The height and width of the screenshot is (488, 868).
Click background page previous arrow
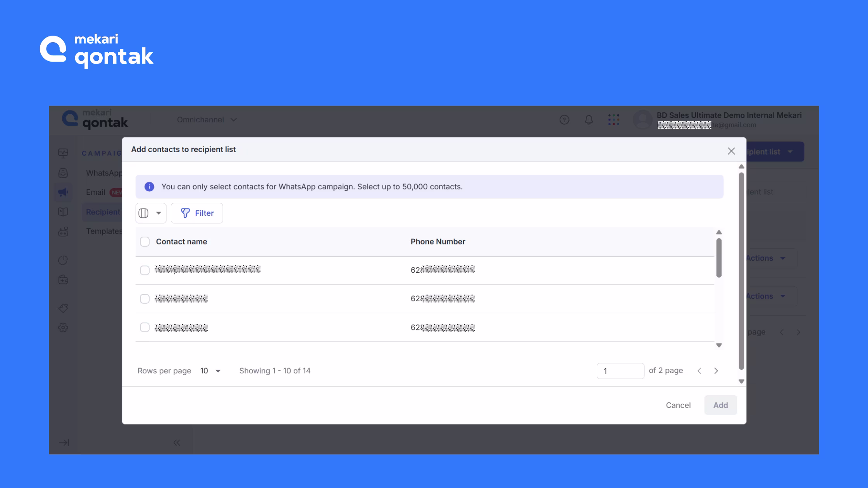(782, 332)
